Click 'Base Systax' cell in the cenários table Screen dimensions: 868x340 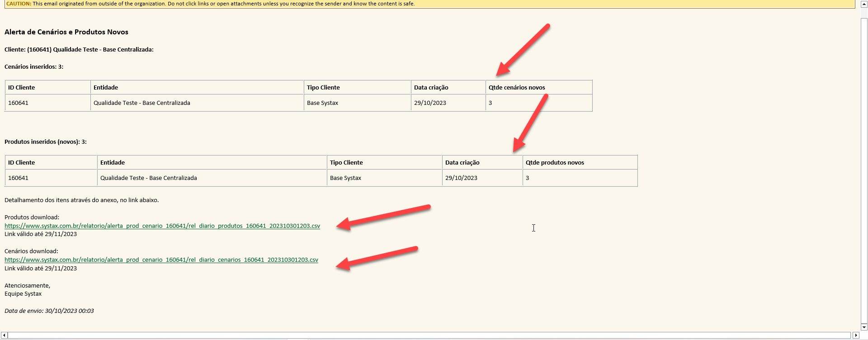[x=322, y=103]
